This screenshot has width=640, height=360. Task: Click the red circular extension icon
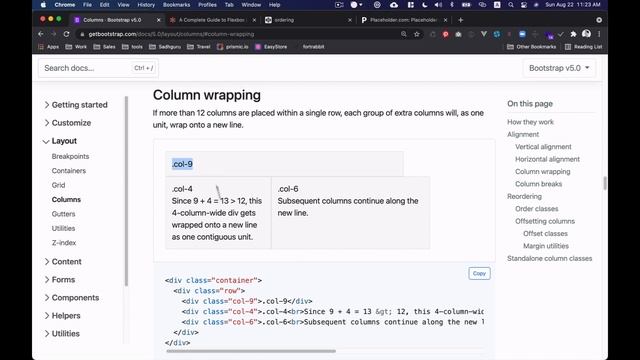tap(446, 34)
